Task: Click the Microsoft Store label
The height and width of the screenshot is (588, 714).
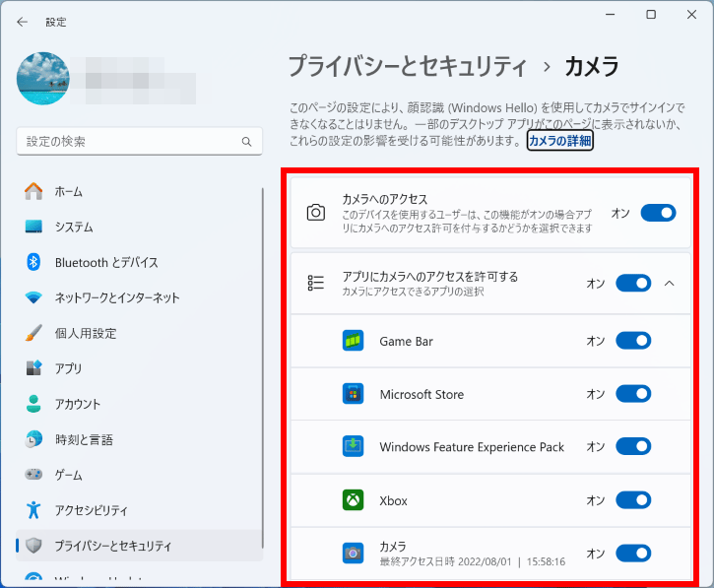Action: pos(422,394)
